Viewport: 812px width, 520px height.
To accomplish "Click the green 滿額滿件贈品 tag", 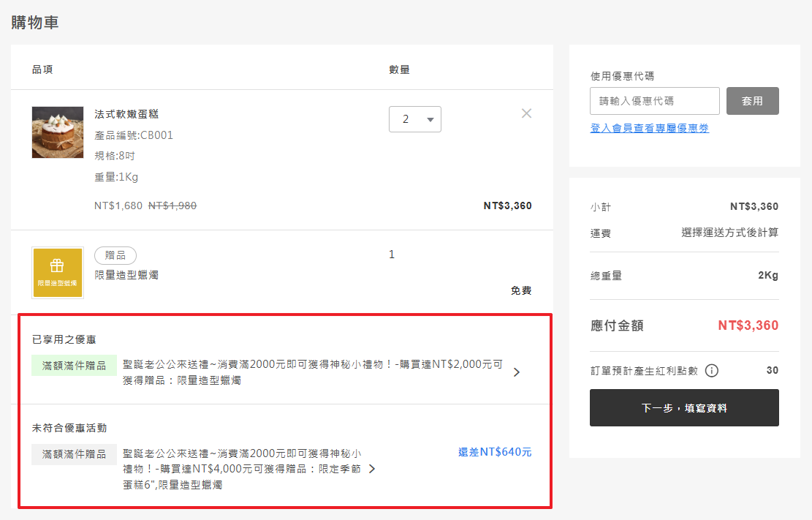I will coord(74,365).
